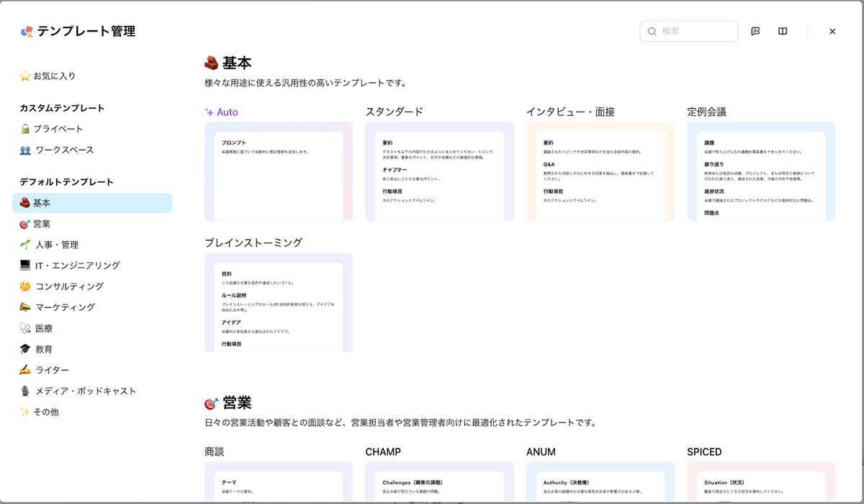Click the megaphone icon for マーケティング
The image size is (864, 504).
25,307
